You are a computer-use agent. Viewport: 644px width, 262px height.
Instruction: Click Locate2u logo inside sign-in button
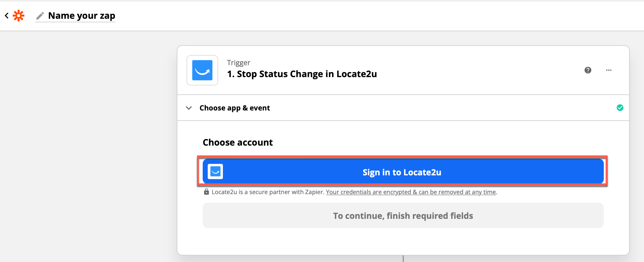[215, 171]
